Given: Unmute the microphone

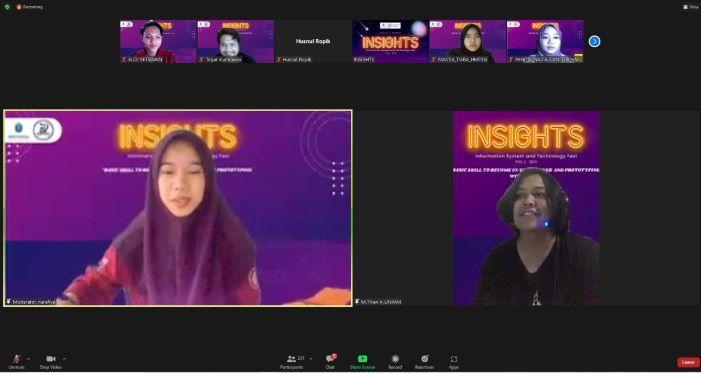Looking at the screenshot, I should tap(17, 361).
